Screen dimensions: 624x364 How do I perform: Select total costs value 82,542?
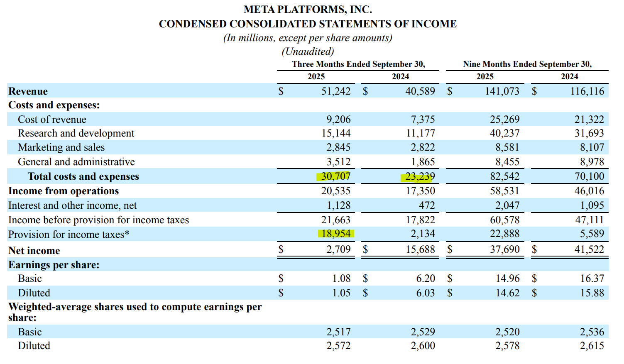point(504,176)
